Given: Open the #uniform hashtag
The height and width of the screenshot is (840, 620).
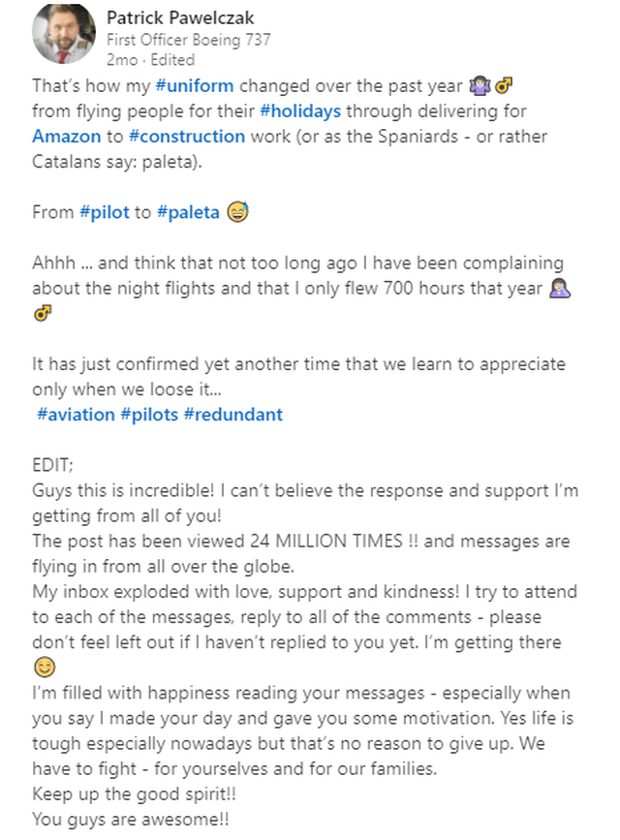Looking at the screenshot, I should [x=195, y=85].
